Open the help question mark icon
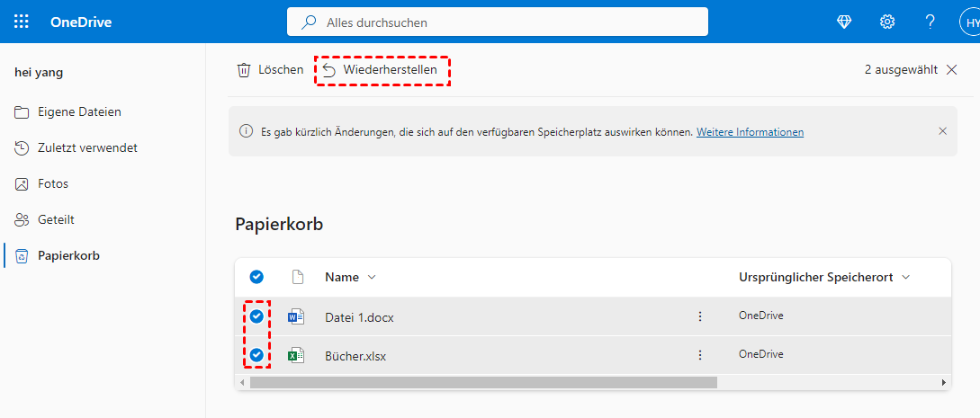Viewport: 980px width, 418px height. click(930, 22)
